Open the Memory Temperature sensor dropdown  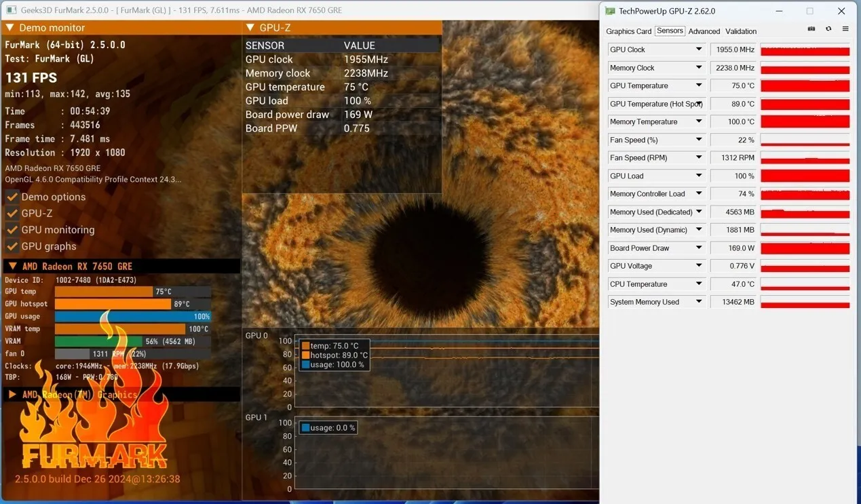click(699, 121)
